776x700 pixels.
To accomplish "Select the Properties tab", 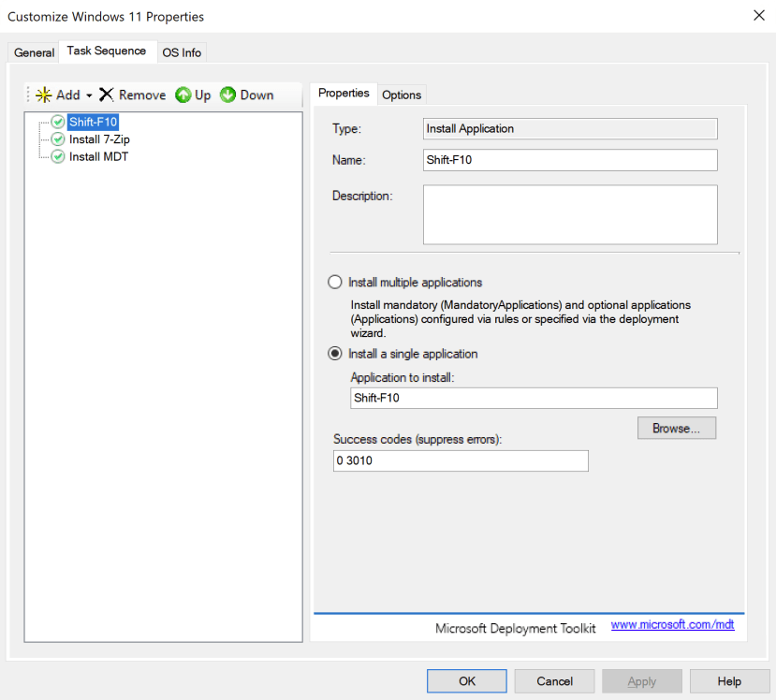I will pos(343,94).
